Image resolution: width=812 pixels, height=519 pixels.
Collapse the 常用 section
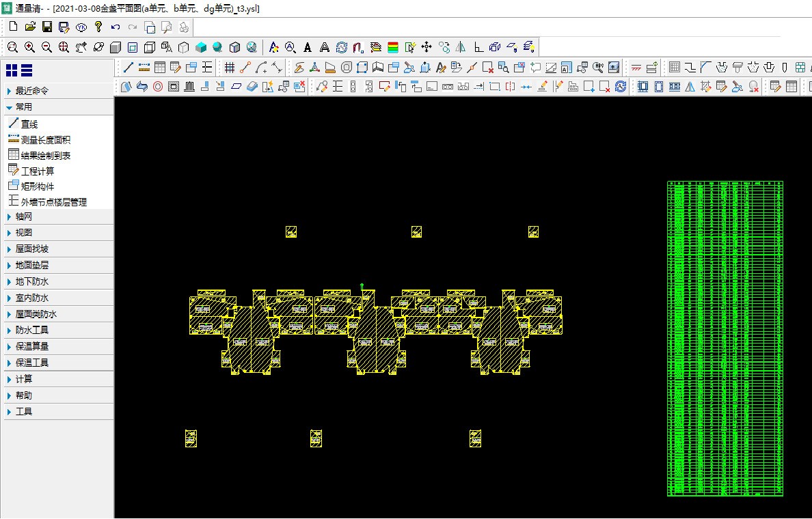[x=23, y=107]
